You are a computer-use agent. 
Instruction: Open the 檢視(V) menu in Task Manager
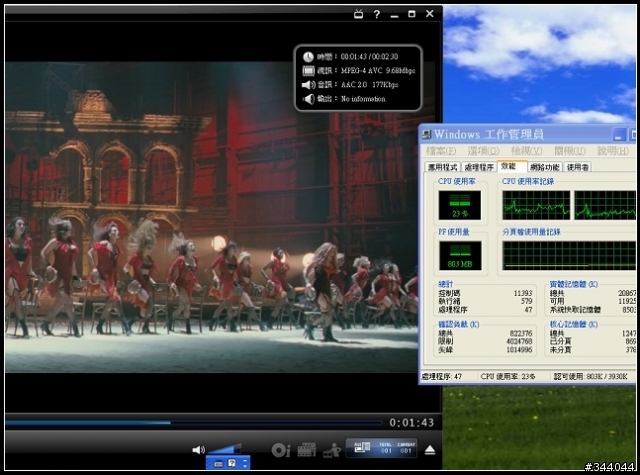tap(527, 151)
